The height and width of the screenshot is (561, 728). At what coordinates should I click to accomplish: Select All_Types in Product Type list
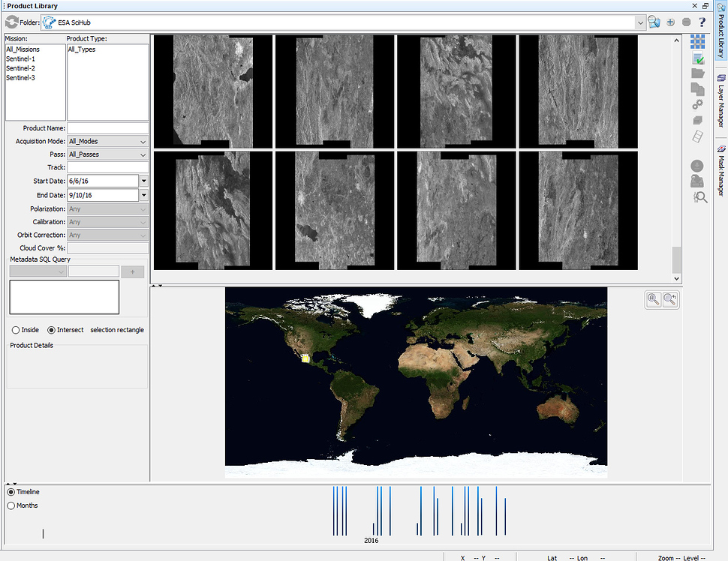click(82, 49)
